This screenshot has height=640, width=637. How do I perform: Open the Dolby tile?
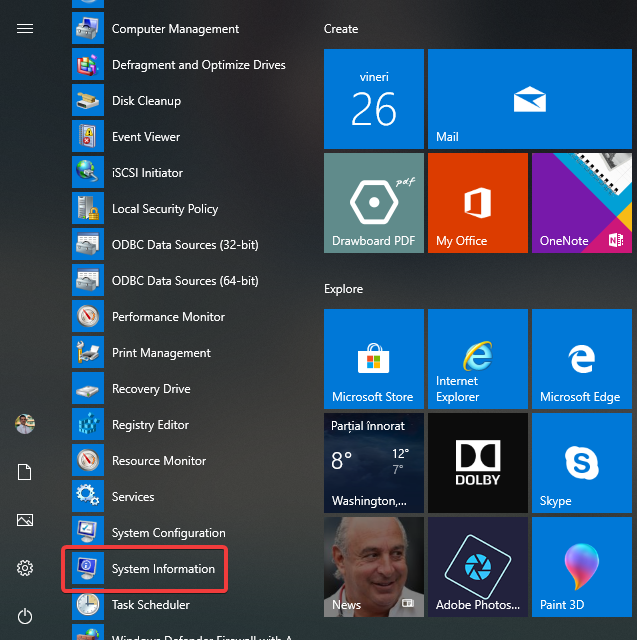tap(478, 463)
